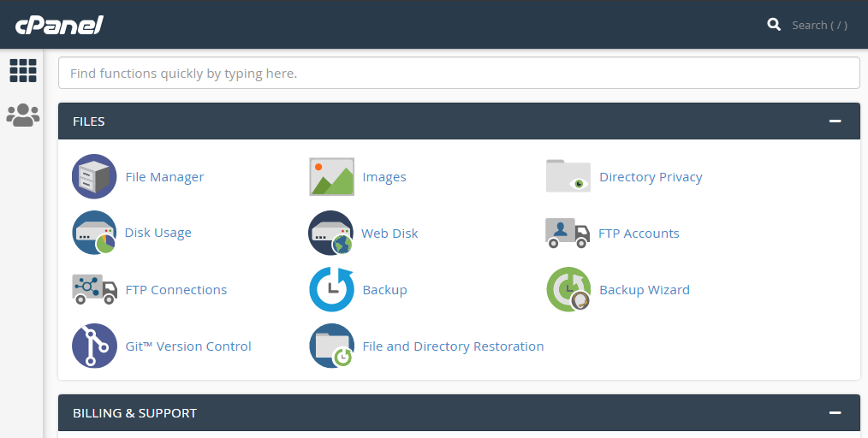The height and width of the screenshot is (438, 868).
Task: Go to Directory Privacy link
Action: (x=651, y=177)
